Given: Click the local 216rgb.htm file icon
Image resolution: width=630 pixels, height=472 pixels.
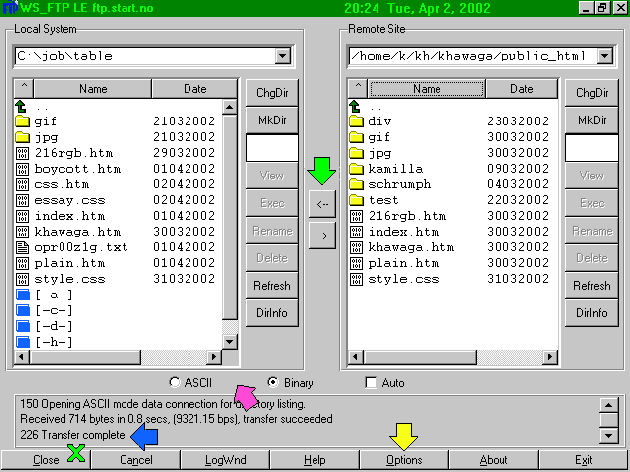Looking at the screenshot, I should point(22,153).
